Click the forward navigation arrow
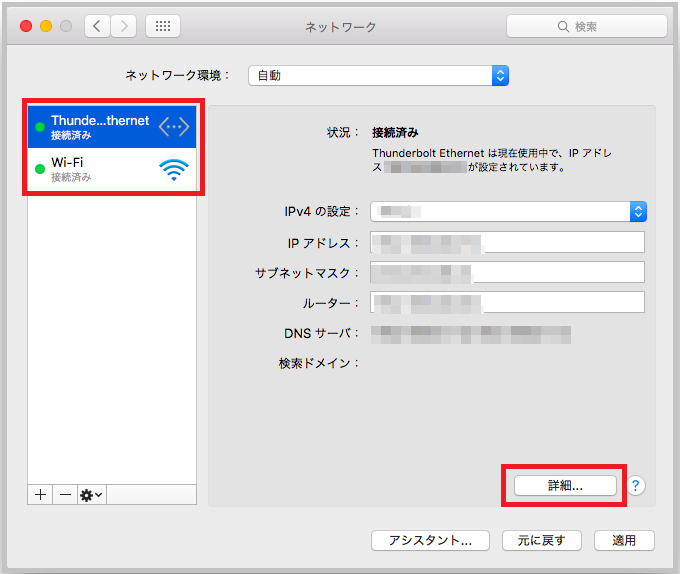680x574 pixels. pyautogui.click(x=124, y=26)
